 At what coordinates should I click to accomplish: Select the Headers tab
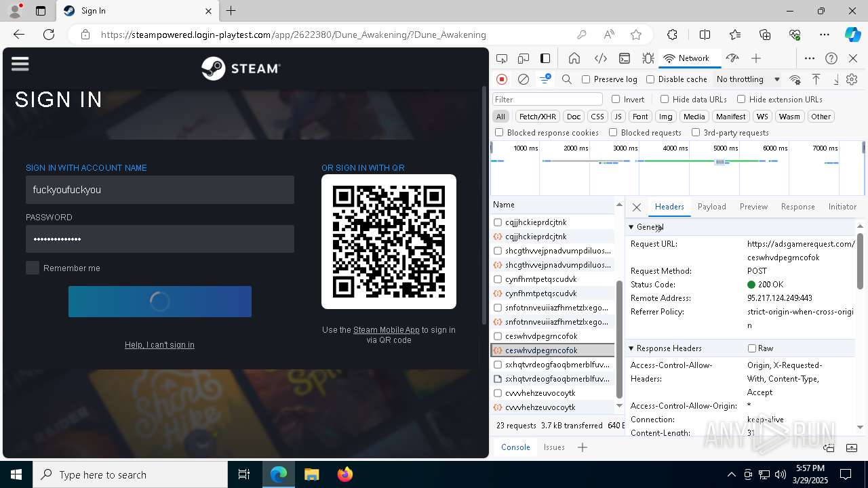[669, 207]
